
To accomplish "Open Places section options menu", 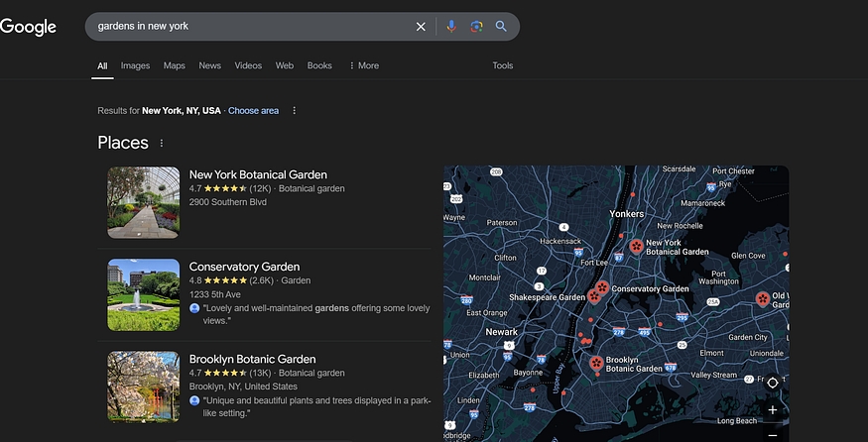I will (x=162, y=143).
